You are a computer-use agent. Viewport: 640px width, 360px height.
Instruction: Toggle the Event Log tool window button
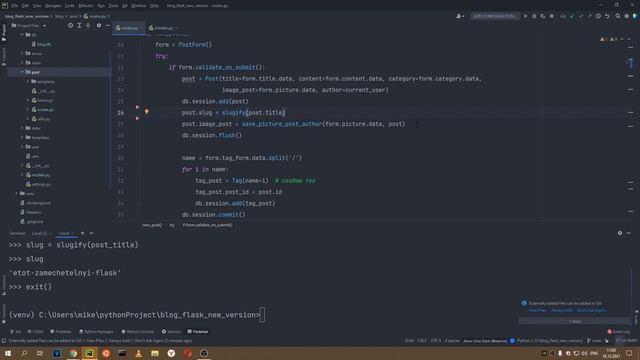coord(618,332)
